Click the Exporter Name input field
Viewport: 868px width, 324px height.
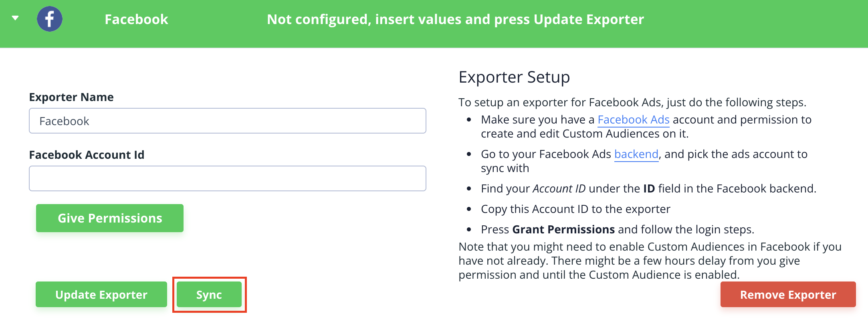(227, 121)
